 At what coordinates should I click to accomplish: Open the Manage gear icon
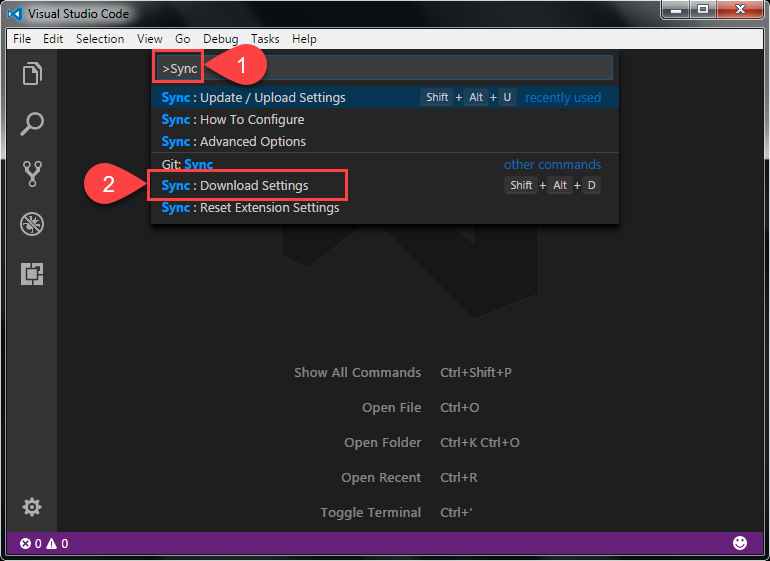(x=32, y=507)
